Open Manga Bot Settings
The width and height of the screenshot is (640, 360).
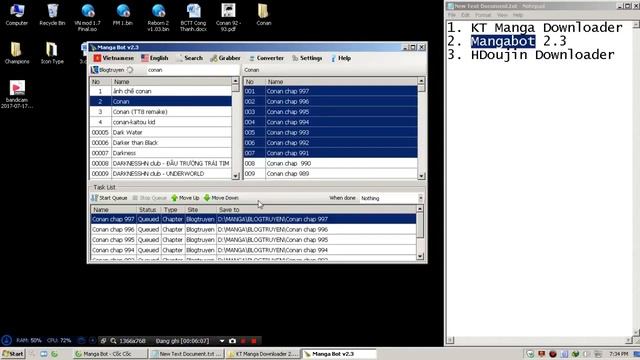click(307, 58)
